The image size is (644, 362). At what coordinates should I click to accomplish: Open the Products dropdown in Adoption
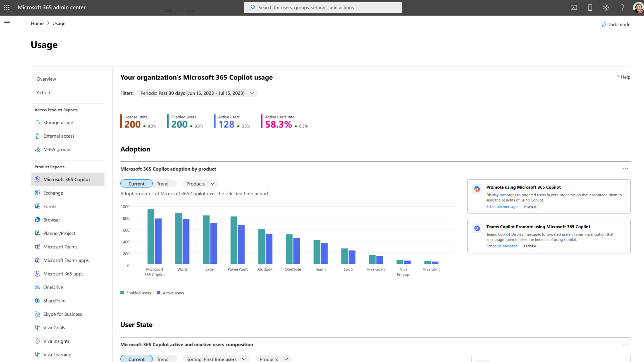[200, 184]
